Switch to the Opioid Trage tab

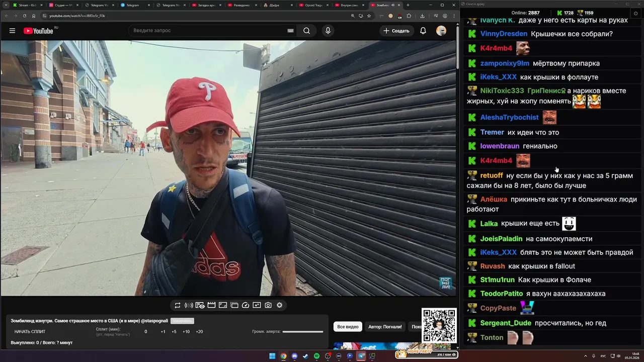[313, 5]
